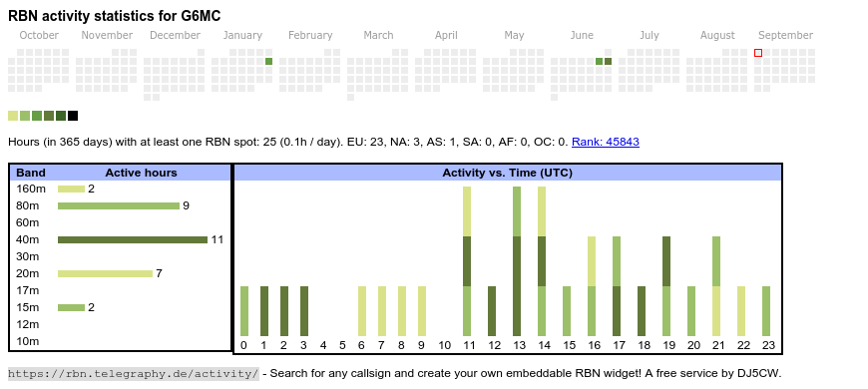Viewport: 868px width, 389px height.
Task: Click the Rank: 45843 link
Action: [x=605, y=142]
